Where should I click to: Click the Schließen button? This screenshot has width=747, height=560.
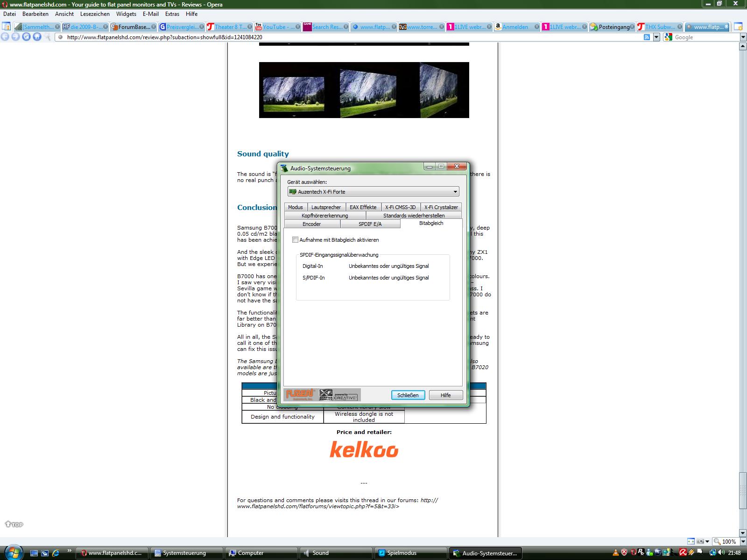click(x=408, y=395)
